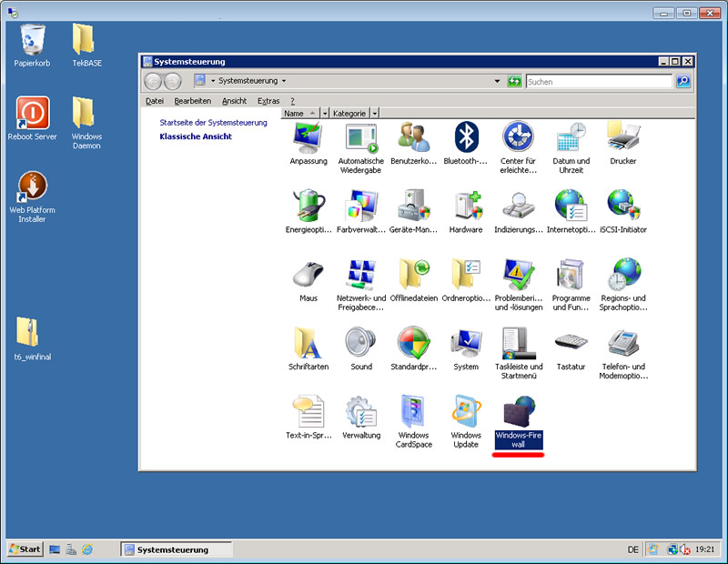Open the Bearbeiten menu
This screenshot has height=564, width=728.
pos(192,101)
